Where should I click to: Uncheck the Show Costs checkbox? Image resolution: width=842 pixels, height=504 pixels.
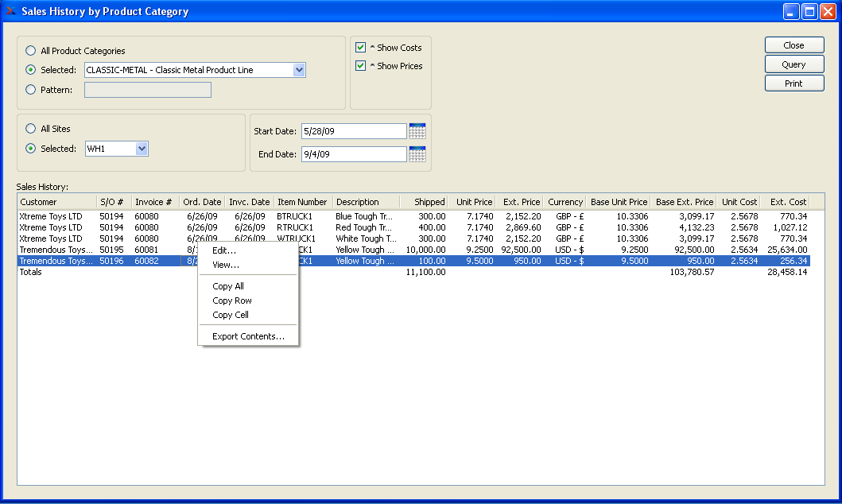[361, 48]
